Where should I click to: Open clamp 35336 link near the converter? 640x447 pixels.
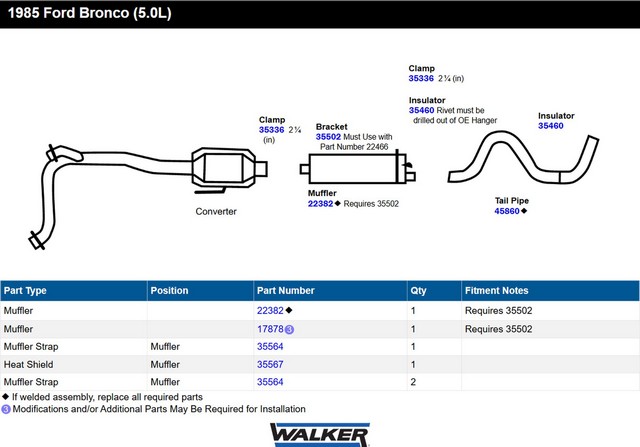(x=271, y=130)
